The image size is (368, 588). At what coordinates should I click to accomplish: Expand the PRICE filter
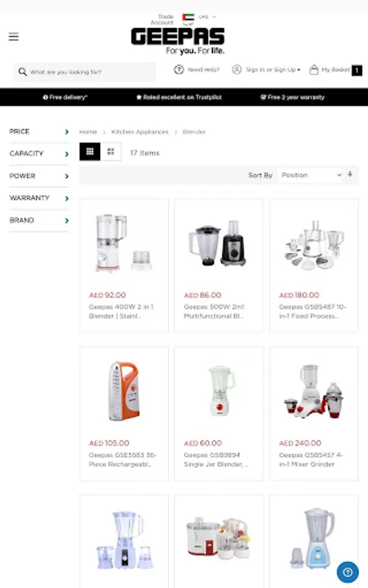pos(39,131)
